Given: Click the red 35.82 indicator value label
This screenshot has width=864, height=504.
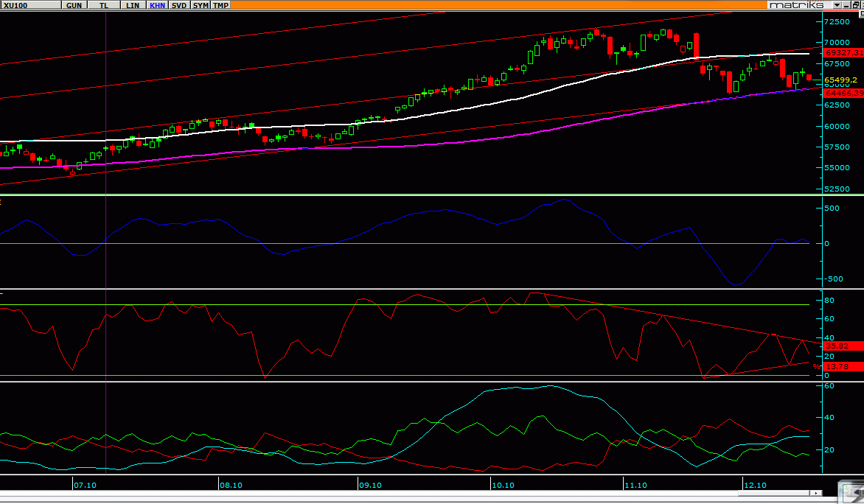Looking at the screenshot, I should click(840, 345).
